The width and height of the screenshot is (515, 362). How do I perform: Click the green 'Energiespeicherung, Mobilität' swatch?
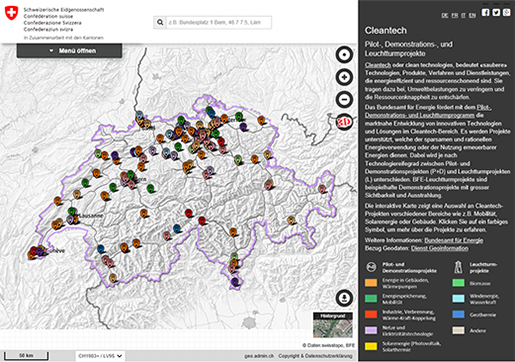pyautogui.click(x=371, y=298)
